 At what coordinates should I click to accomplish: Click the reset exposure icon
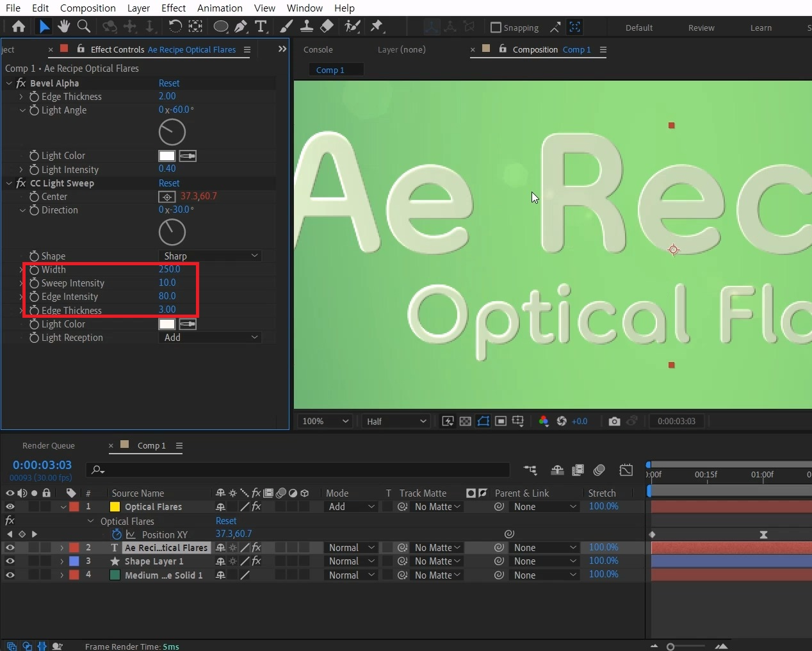coord(562,421)
